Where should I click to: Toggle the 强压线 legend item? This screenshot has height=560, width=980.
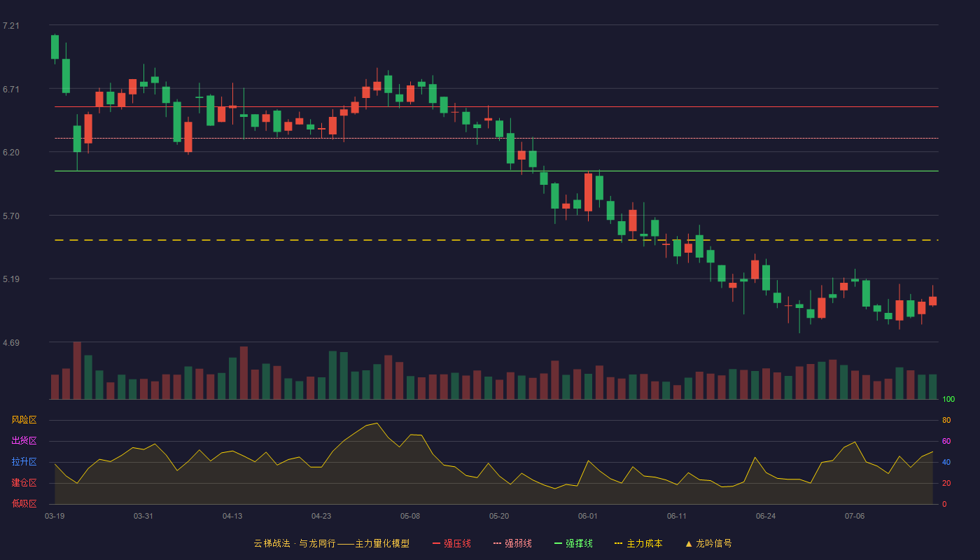click(451, 543)
